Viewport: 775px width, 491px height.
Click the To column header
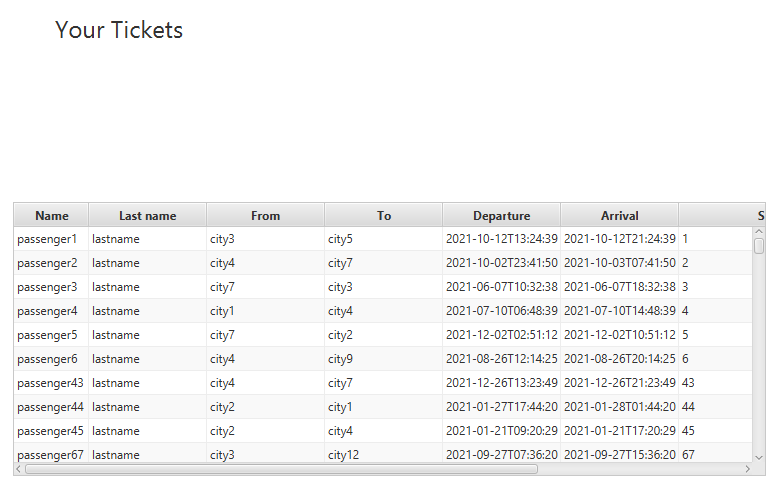pyautogui.click(x=384, y=215)
